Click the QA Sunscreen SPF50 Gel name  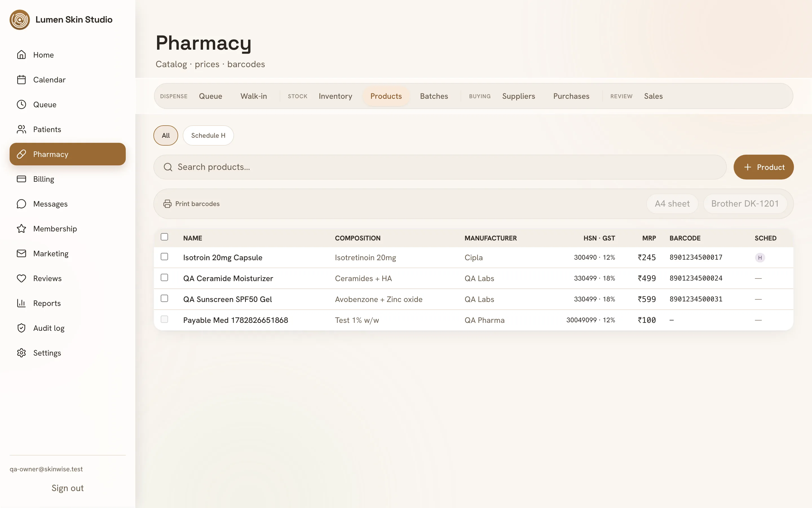pyautogui.click(x=228, y=299)
